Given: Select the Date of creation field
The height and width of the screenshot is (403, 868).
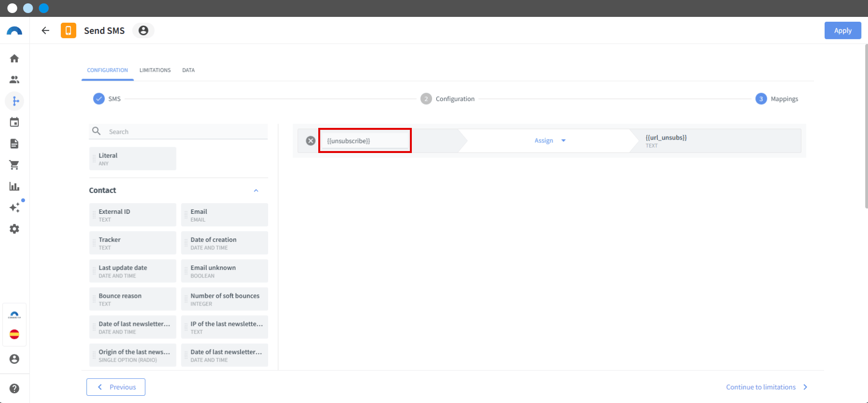Looking at the screenshot, I should [224, 243].
